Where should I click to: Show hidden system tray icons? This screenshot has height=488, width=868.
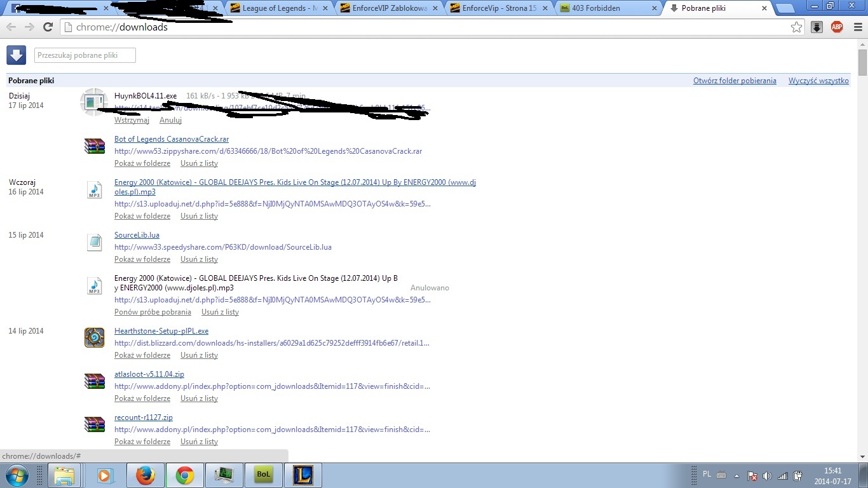(736, 475)
